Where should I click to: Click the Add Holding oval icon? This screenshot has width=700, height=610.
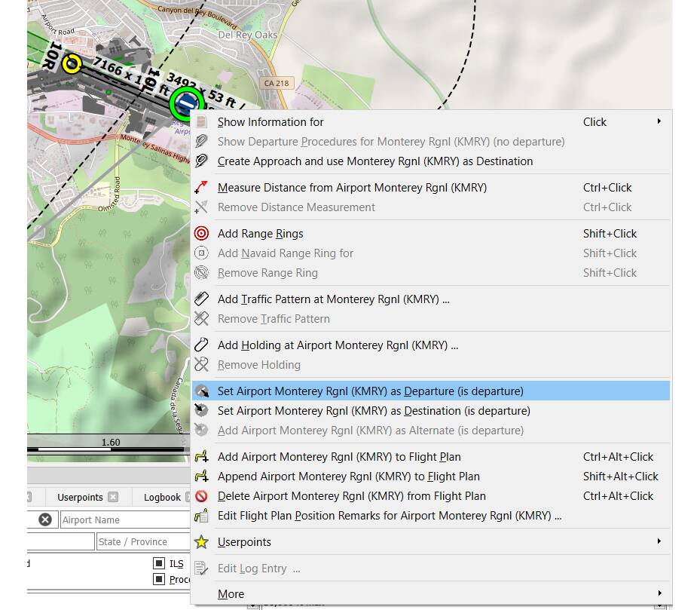201,345
